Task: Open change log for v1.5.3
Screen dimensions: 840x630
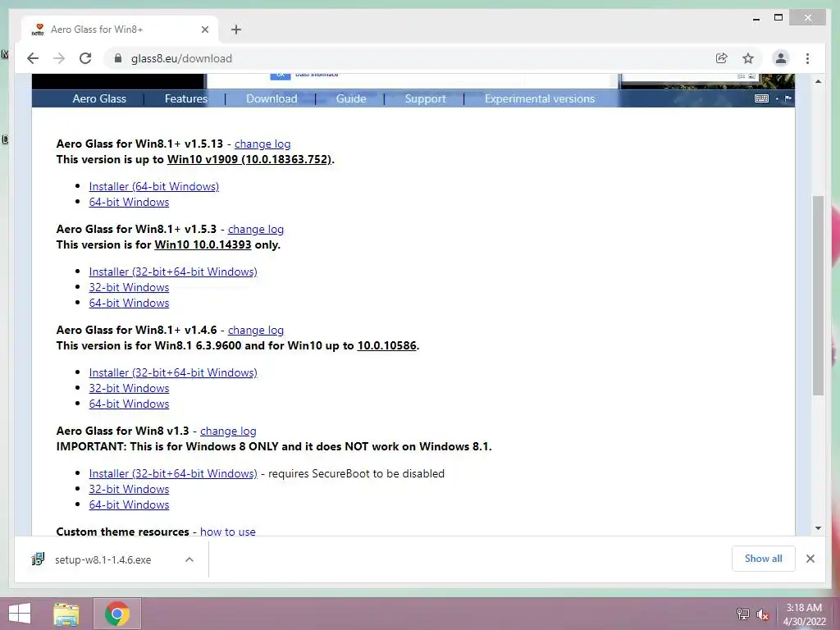Action: pyautogui.click(x=256, y=229)
